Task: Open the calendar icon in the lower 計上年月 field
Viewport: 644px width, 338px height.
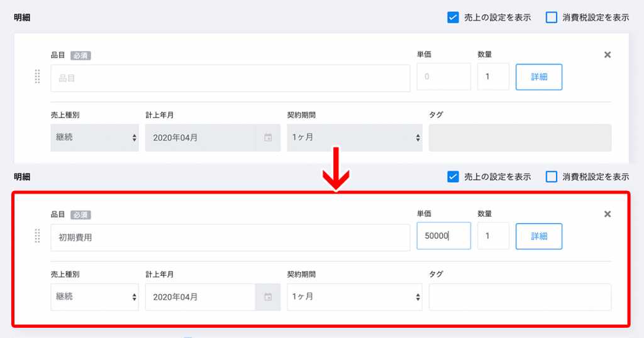Action: [268, 297]
